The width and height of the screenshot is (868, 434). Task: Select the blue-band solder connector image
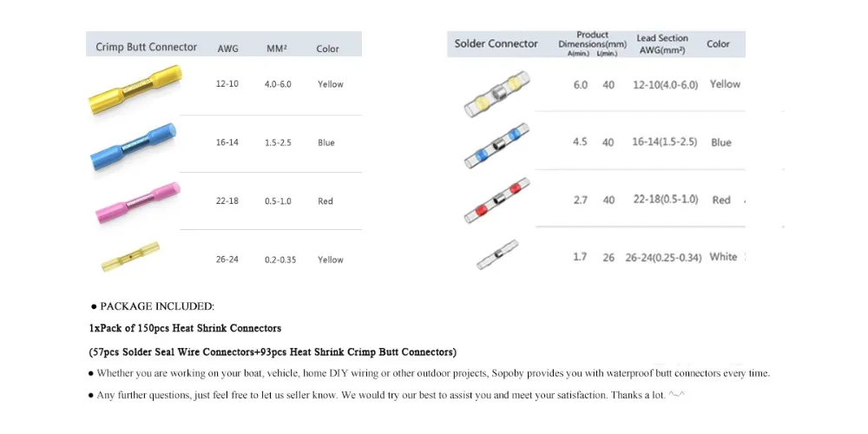(x=496, y=146)
